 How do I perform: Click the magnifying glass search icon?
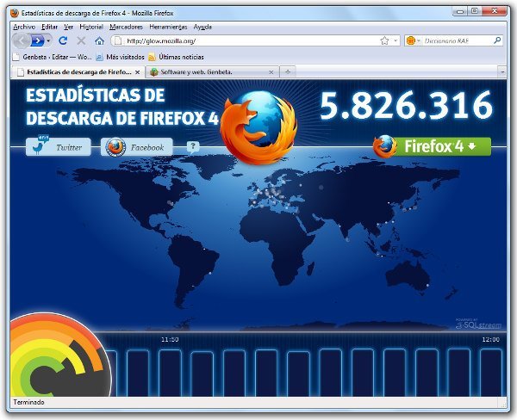(x=497, y=40)
